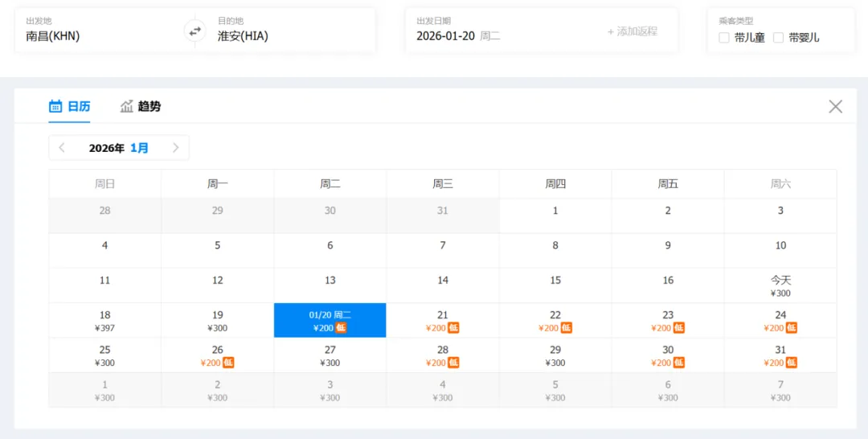Viewport: 868px width, 439px height.
Task: Go to previous month arrow
Action: 62,148
